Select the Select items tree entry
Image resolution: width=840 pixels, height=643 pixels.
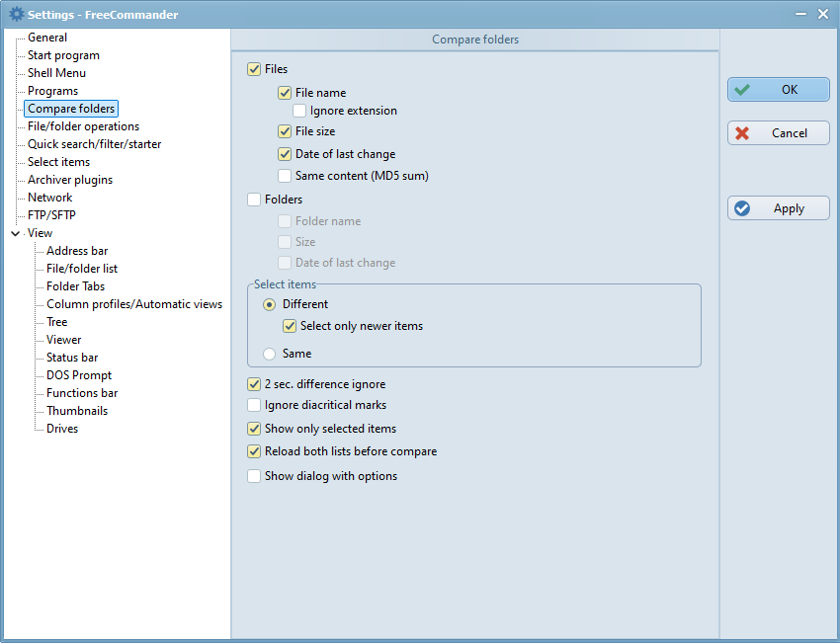[58, 162]
